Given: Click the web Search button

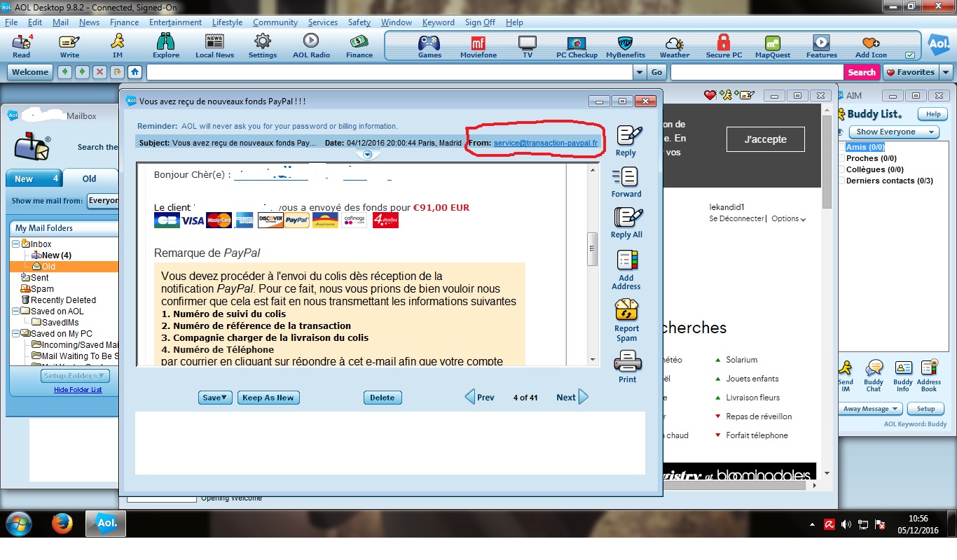Looking at the screenshot, I should [x=862, y=72].
